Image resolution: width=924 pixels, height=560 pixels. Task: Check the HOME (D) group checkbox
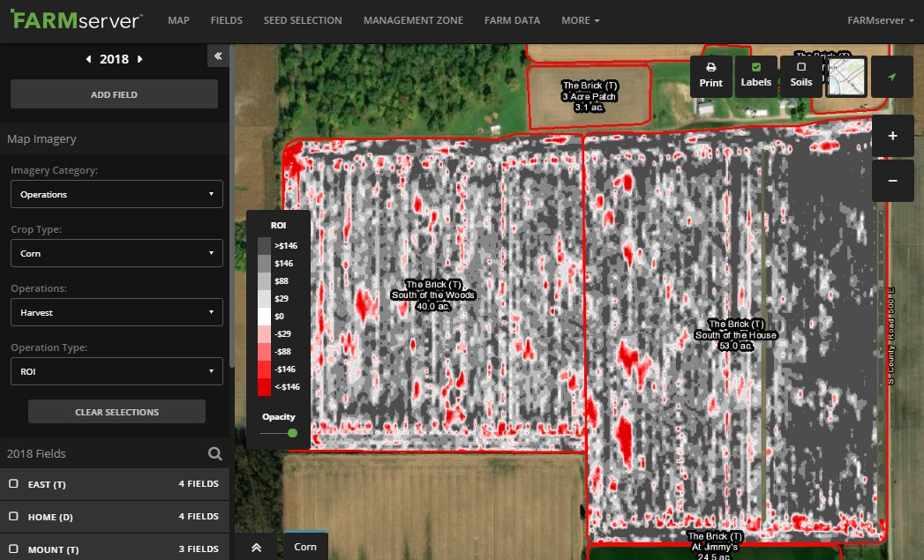tap(13, 516)
